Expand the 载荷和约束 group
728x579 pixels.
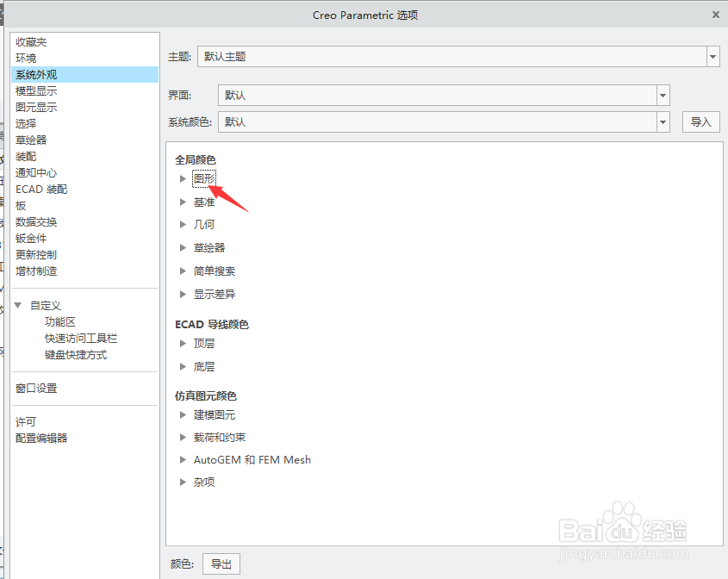tap(183, 438)
